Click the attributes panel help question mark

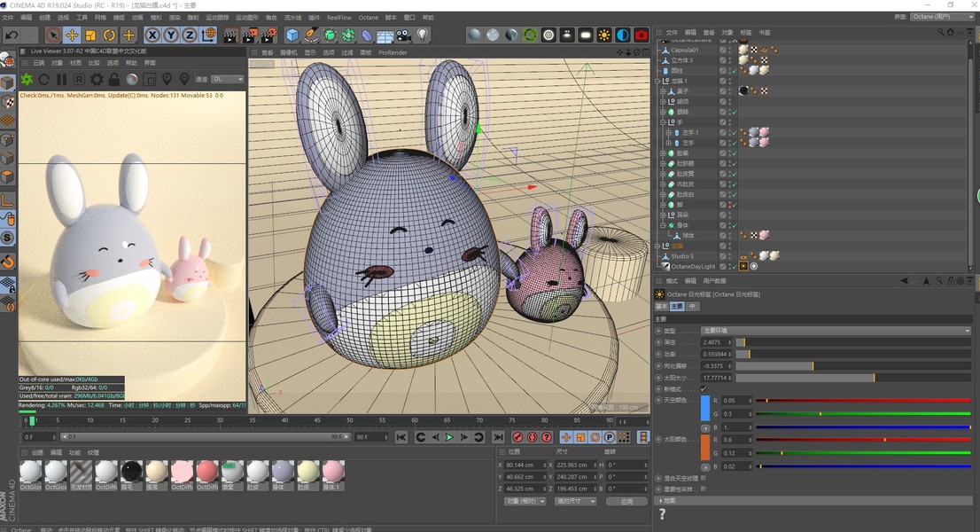coord(662,514)
